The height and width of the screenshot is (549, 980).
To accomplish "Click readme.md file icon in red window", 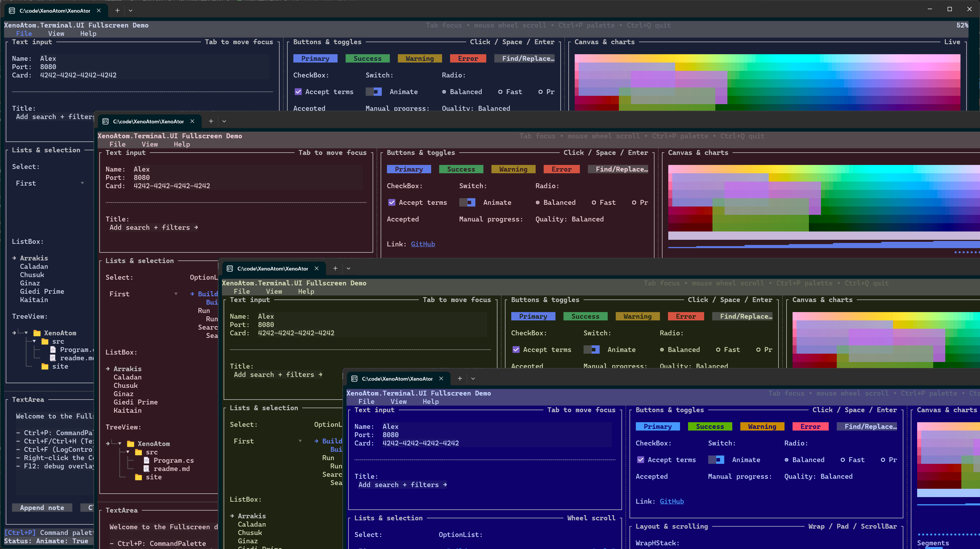I will coord(146,469).
